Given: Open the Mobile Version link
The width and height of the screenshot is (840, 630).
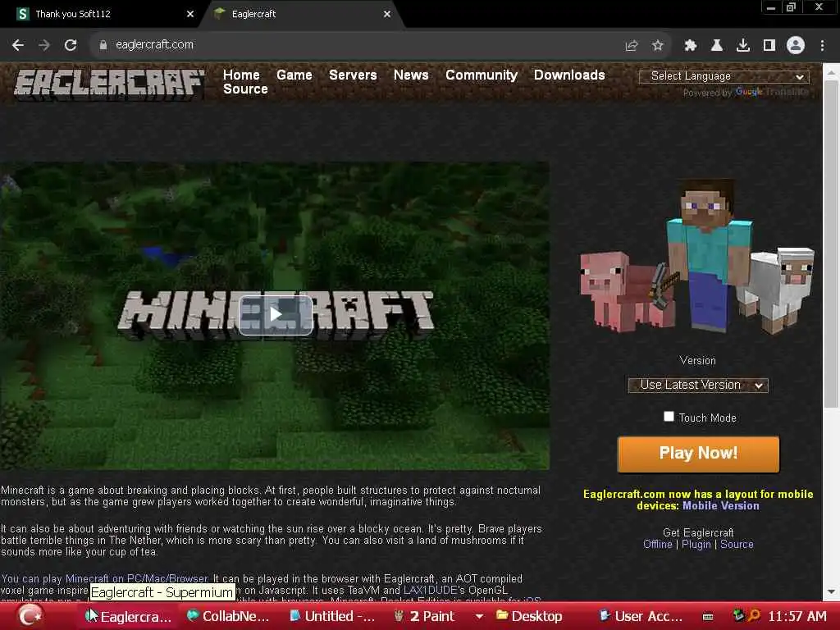Looking at the screenshot, I should (720, 505).
